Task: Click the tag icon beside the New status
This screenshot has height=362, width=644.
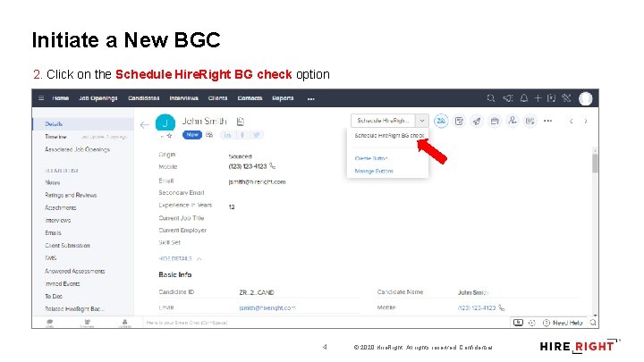Action: pos(209,135)
